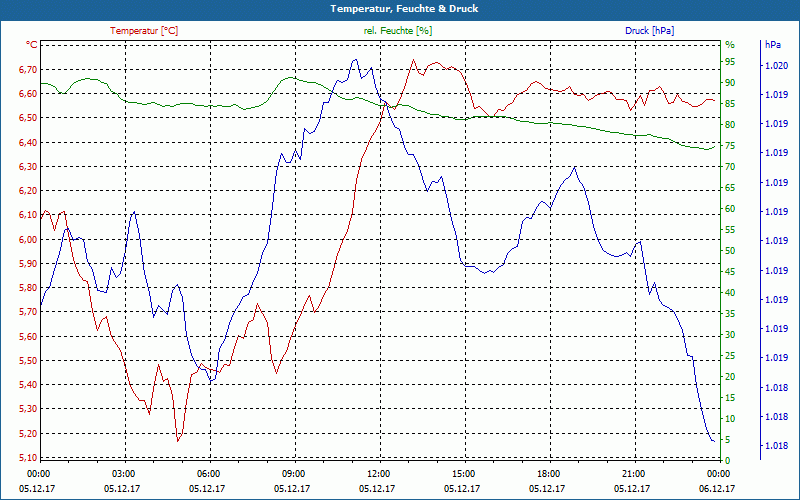This screenshot has width=800, height=500.
Task: Click the hPa unit above the pressure axis
Action: point(772,45)
